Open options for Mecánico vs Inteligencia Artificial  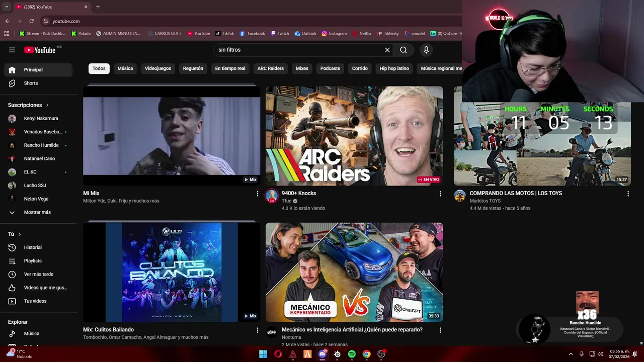point(440,330)
